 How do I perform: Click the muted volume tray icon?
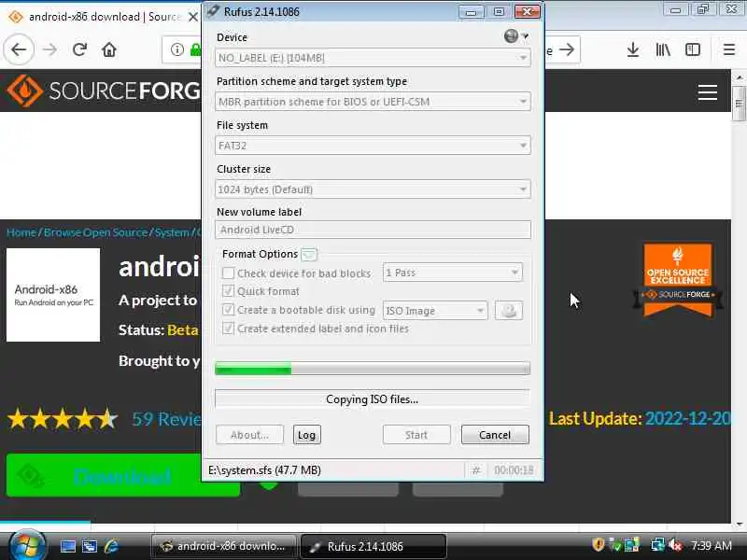point(675,545)
